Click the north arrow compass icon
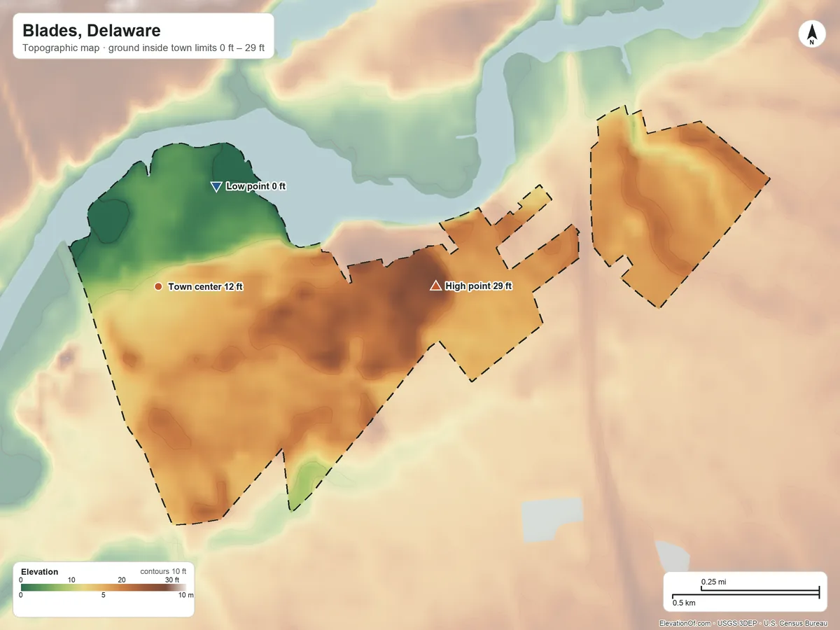Image resolution: width=840 pixels, height=630 pixels. point(812,34)
